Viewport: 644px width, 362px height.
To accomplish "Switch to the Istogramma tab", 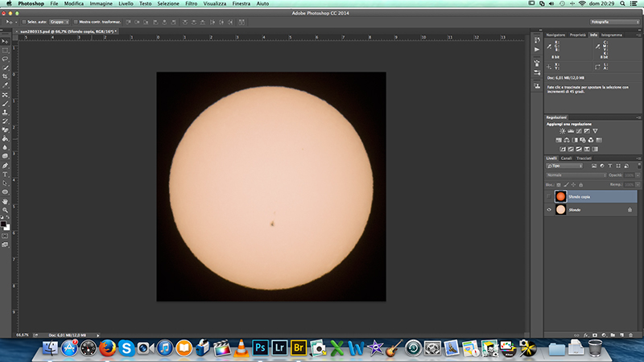I will click(x=611, y=35).
